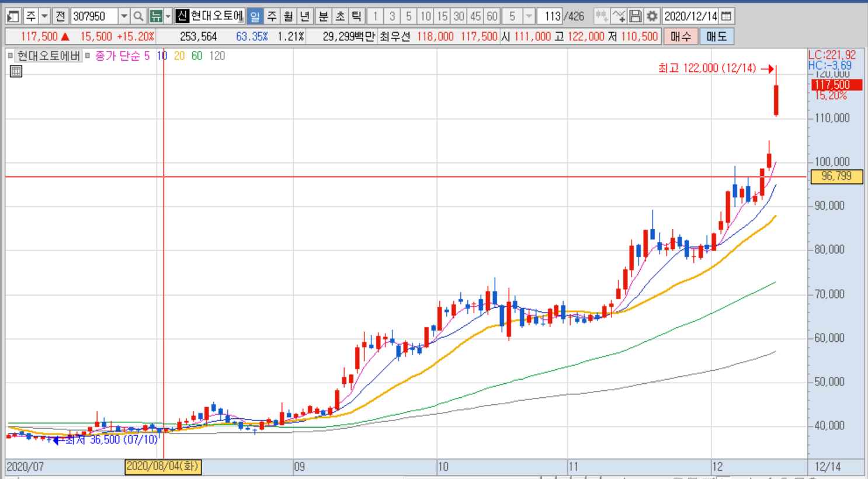Click the change amount 15,500
Image resolution: width=868 pixels, height=479 pixels.
coord(96,36)
